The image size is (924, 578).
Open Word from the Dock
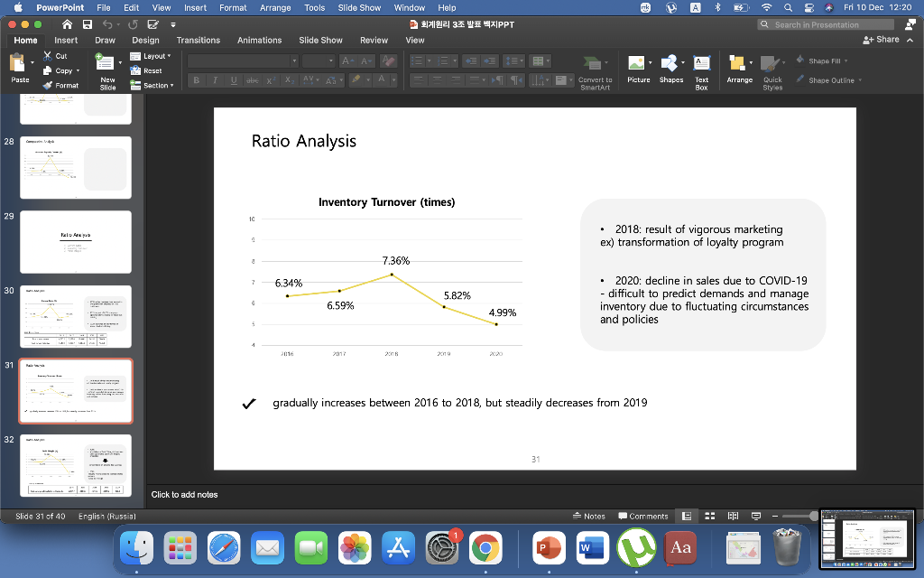tap(592, 548)
